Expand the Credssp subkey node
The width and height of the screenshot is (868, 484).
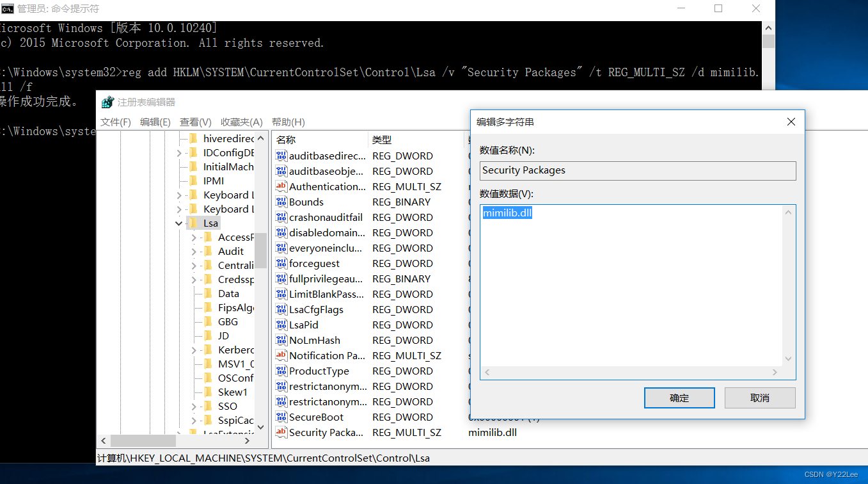[194, 279]
